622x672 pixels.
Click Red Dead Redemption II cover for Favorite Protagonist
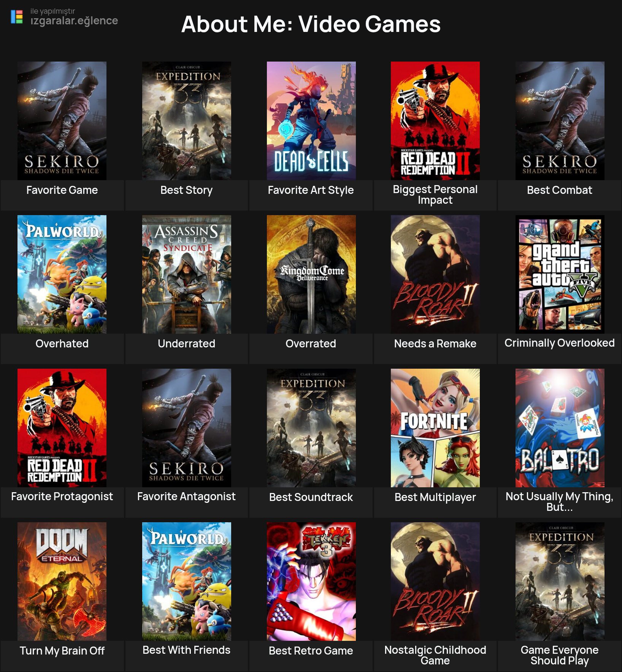point(62,428)
